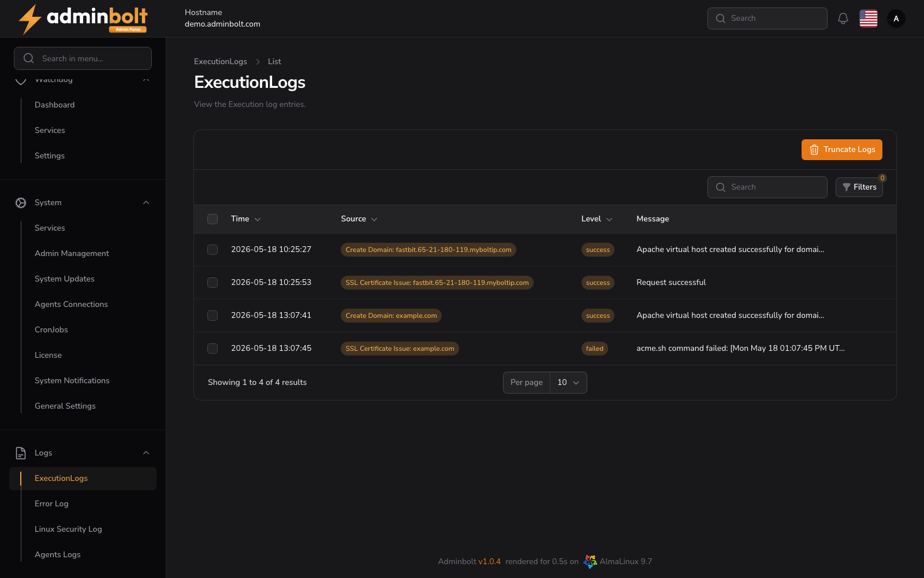Select the 10:25:53 log row checkbox
The width and height of the screenshot is (924, 578).
point(213,283)
